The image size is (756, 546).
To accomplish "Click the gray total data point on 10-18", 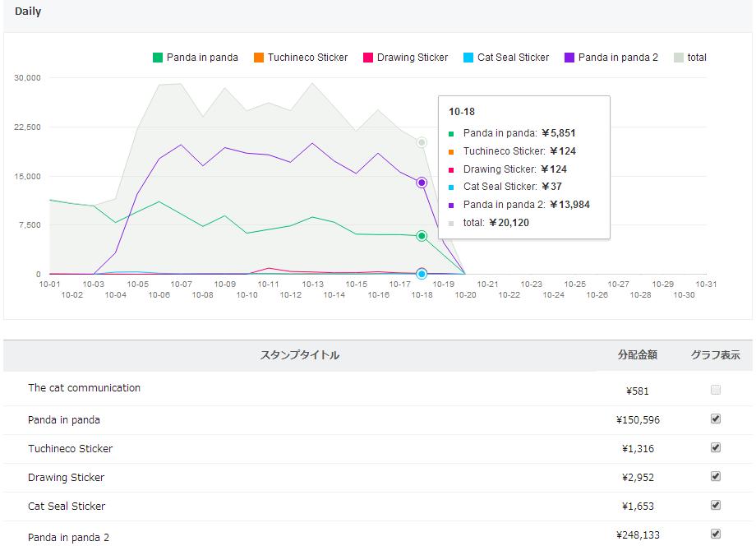I will point(422,142).
